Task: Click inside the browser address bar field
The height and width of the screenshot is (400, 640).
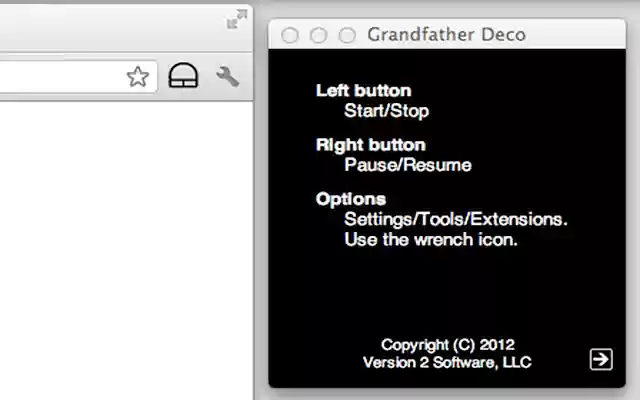Action: coord(78,76)
